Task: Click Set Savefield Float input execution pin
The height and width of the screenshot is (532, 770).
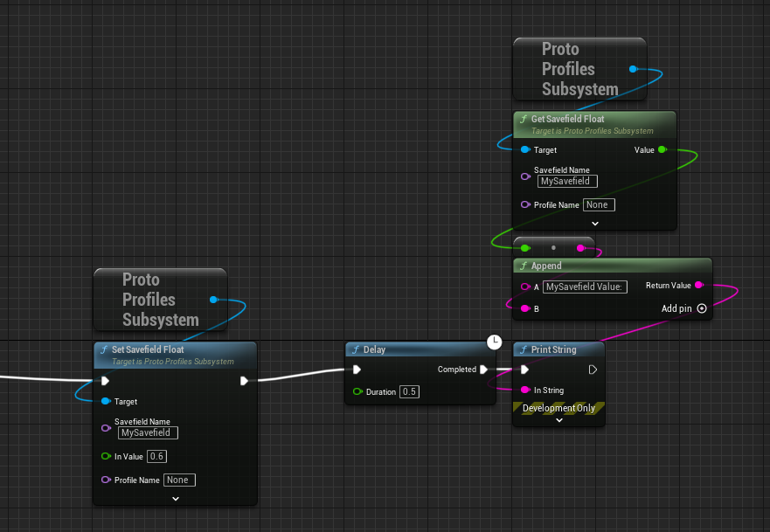Action: [x=105, y=381]
